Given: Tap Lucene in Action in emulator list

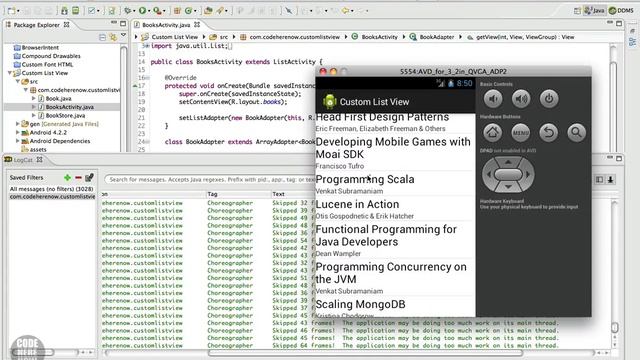Looking at the screenshot, I should pos(357,204).
